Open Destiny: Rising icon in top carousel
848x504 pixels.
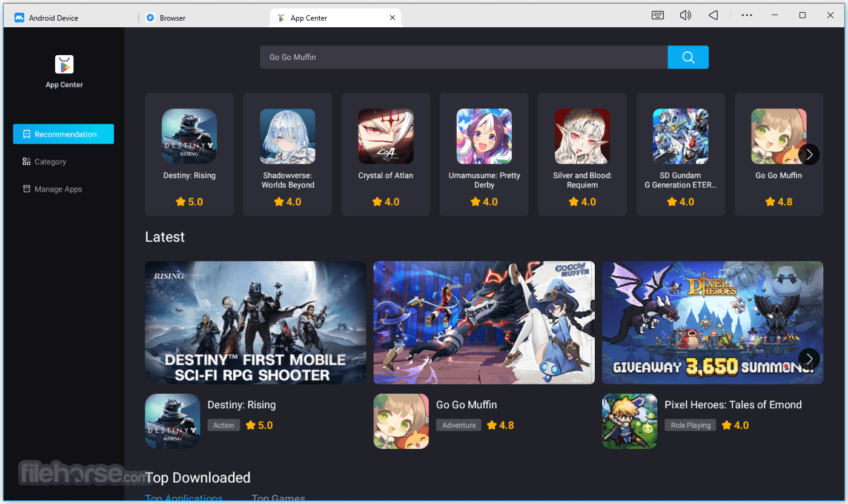pos(189,136)
